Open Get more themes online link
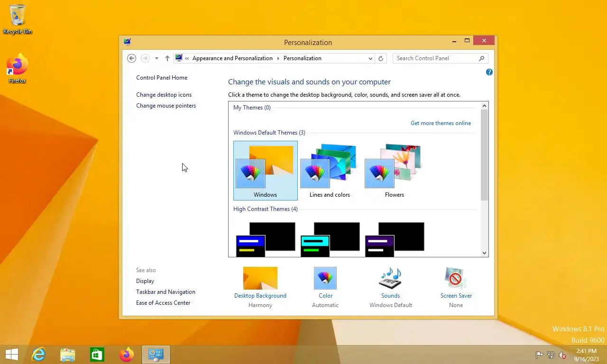The image size is (607, 364). pyautogui.click(x=441, y=123)
